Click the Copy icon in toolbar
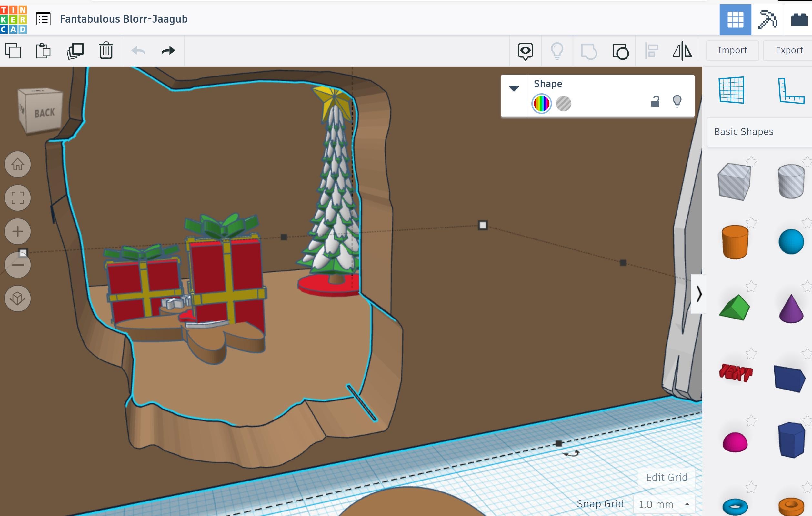Image resolution: width=812 pixels, height=516 pixels. [x=14, y=51]
